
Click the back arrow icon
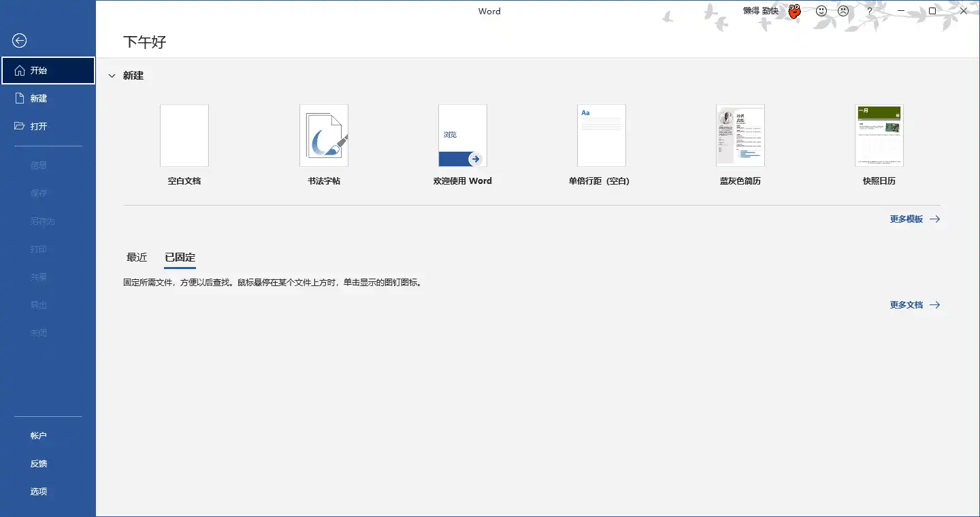tap(20, 41)
